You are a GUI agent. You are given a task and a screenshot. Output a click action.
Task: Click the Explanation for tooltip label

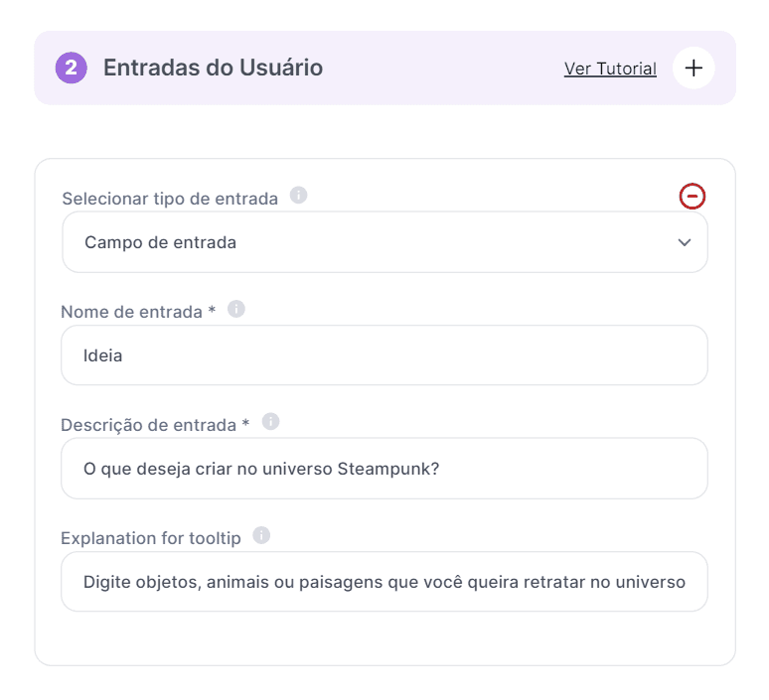[151, 539]
